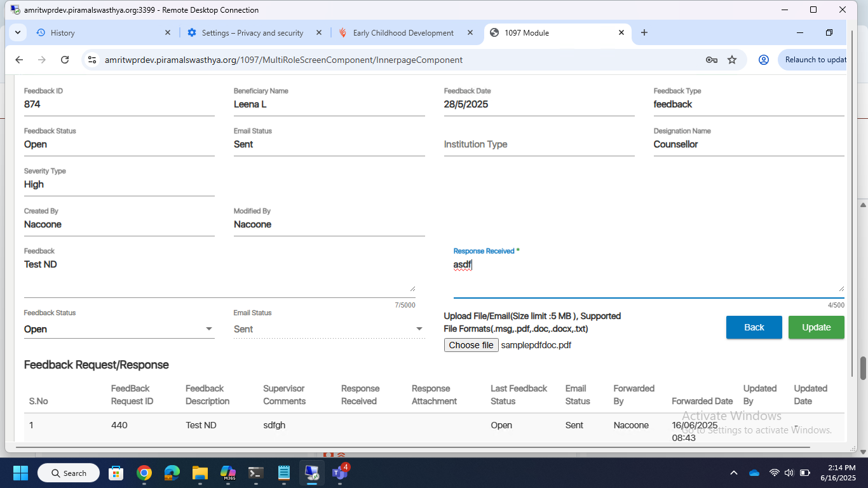Viewport: 868px width, 488px height.
Task: Click the Back button
Action: pos(754,327)
